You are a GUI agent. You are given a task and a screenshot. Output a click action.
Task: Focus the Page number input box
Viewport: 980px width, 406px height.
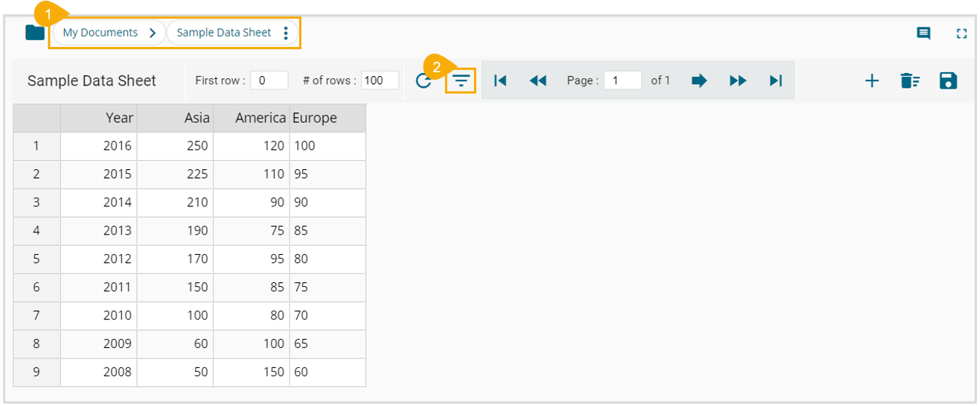(623, 80)
